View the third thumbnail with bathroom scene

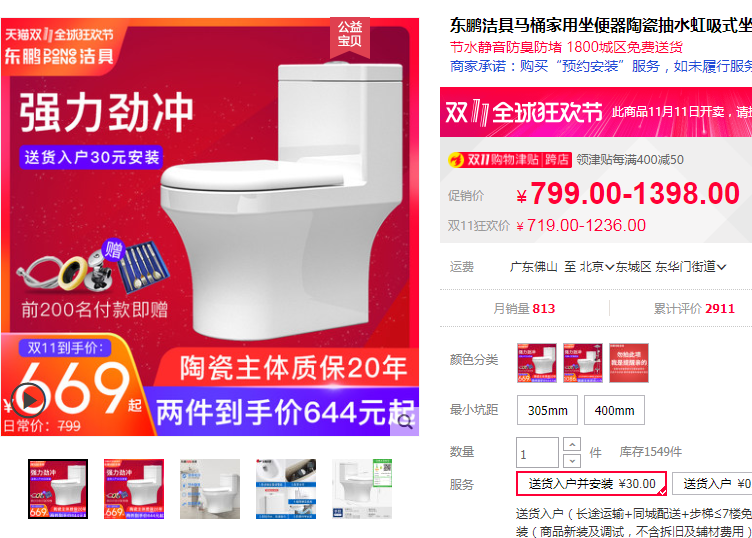point(210,489)
